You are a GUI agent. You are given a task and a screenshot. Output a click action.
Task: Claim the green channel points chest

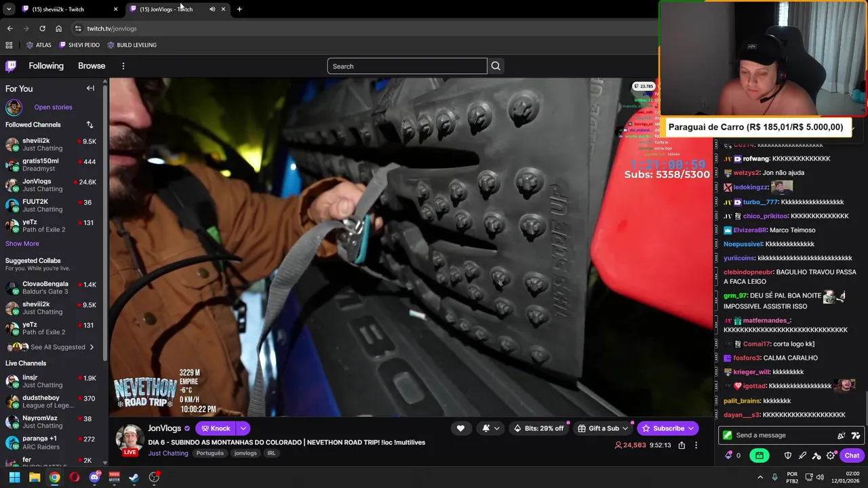pos(759,455)
